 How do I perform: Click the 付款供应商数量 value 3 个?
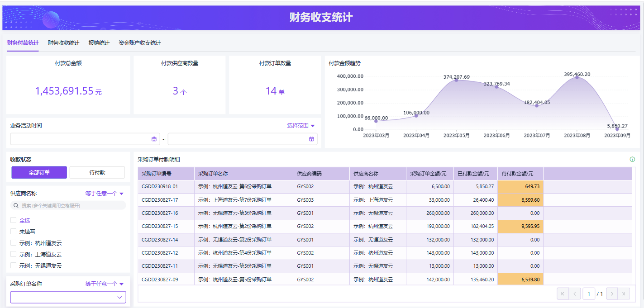tap(179, 91)
